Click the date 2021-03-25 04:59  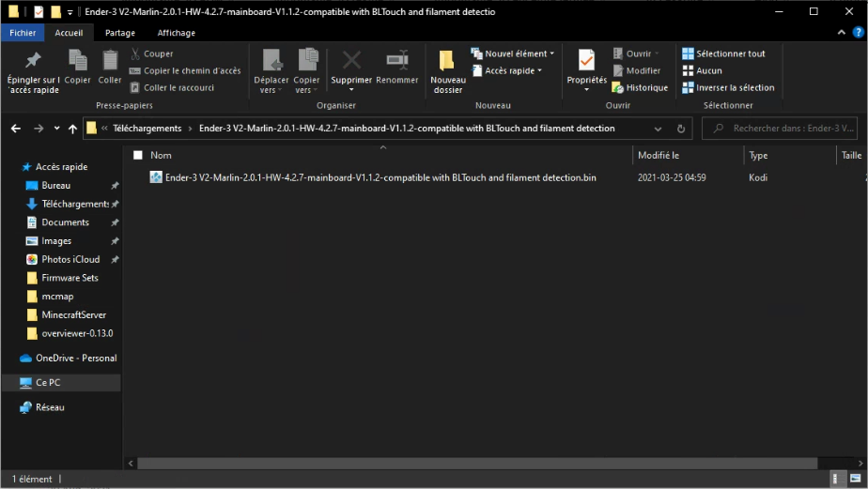pyautogui.click(x=672, y=177)
